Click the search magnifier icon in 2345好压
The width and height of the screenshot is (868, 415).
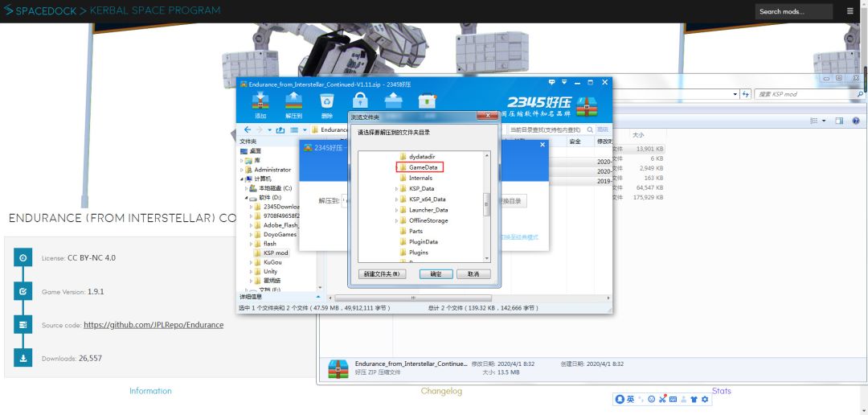[590, 129]
